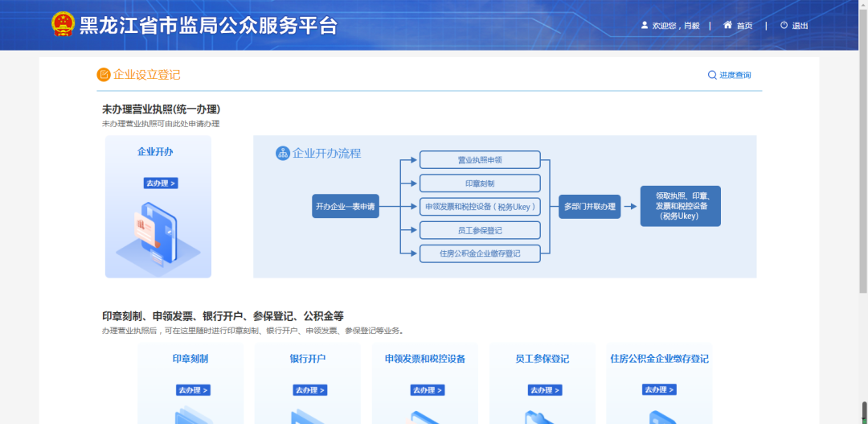
Task: Click the user profile icon beside 欢迎您
Action: (645, 25)
